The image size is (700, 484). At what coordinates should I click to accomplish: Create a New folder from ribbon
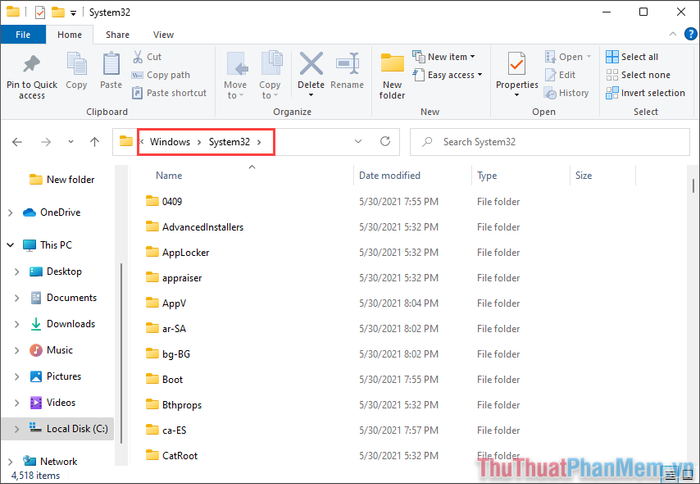(392, 76)
